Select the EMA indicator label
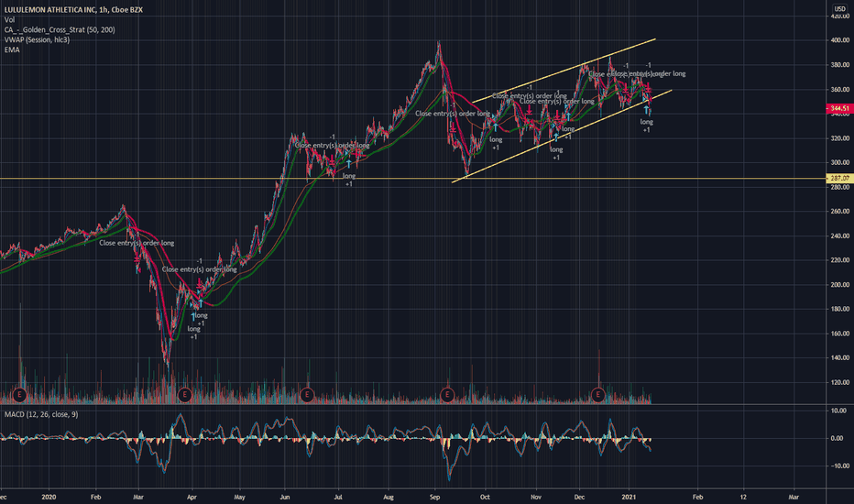 pos(12,49)
